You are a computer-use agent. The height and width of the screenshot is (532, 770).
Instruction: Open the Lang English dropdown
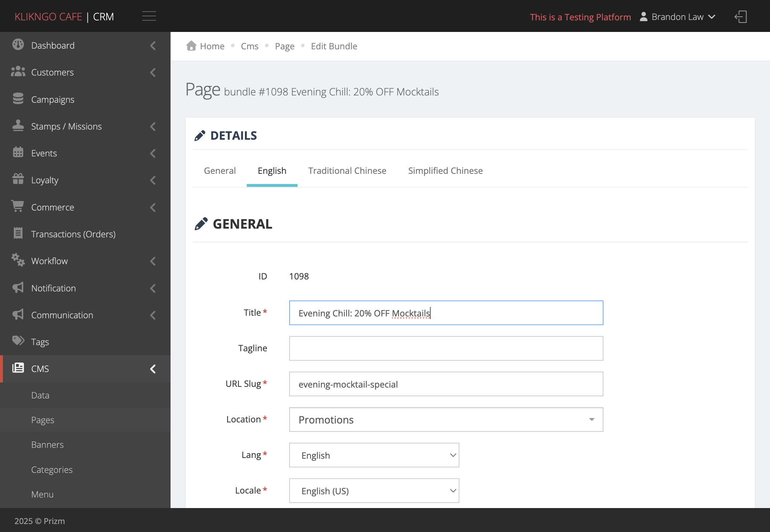point(374,455)
